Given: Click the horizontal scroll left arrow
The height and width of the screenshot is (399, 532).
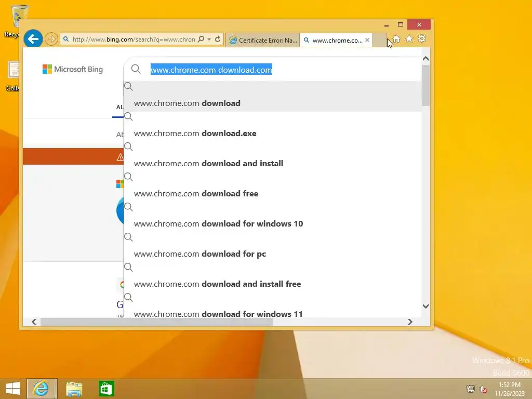Looking at the screenshot, I should coord(34,322).
